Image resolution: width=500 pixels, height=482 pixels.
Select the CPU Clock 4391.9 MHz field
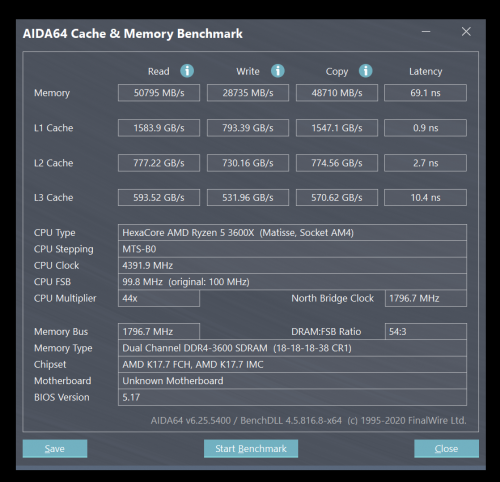tap(292, 266)
